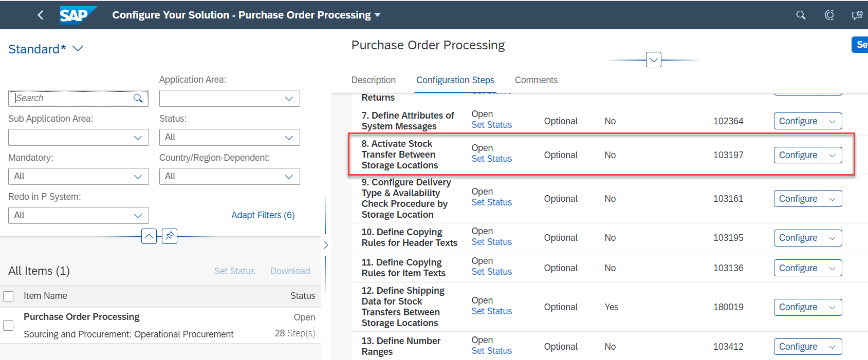Click Set Status link for step 8
This screenshot has height=360, width=868.
click(492, 159)
